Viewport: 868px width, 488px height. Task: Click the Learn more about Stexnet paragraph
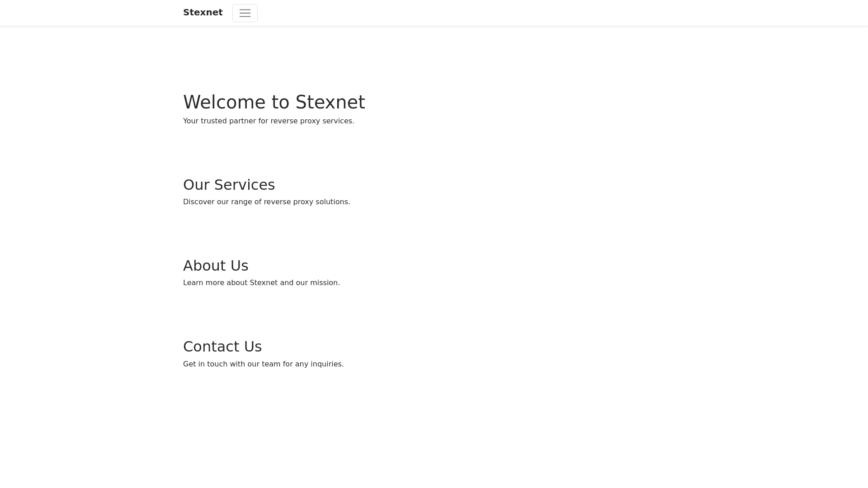[261, 283]
